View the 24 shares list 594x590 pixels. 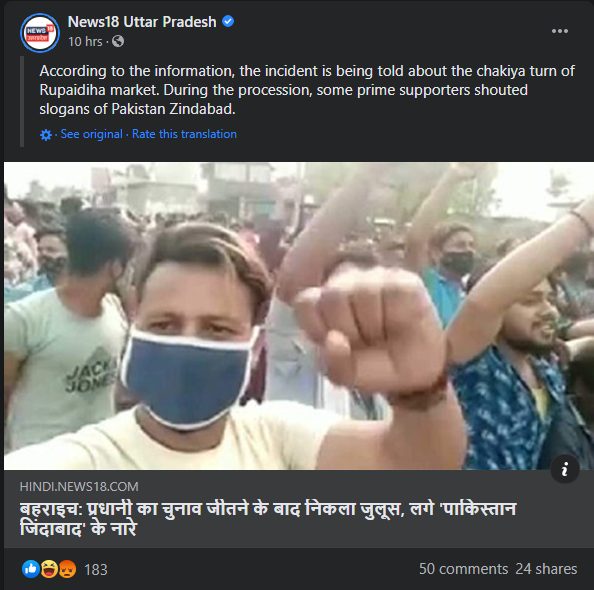(546, 569)
